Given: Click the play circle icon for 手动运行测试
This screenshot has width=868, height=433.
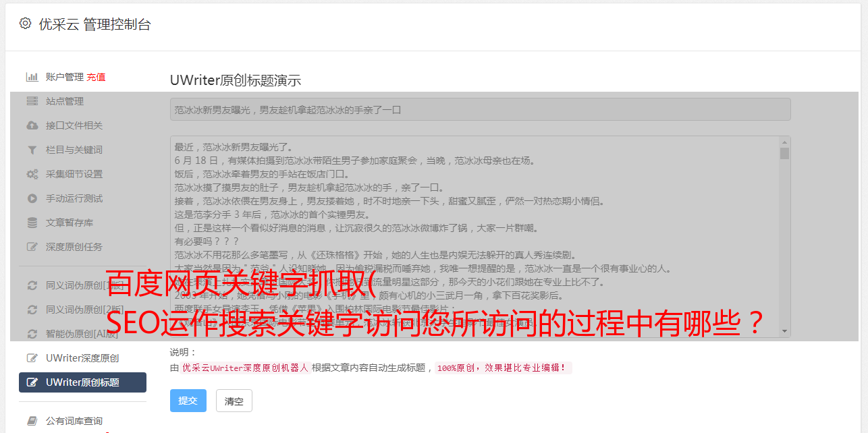Looking at the screenshot, I should (x=32, y=198).
